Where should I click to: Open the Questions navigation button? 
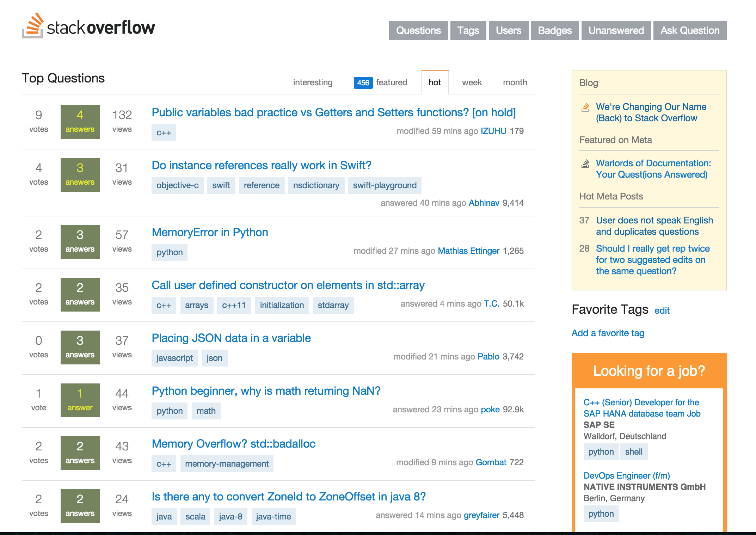[418, 31]
